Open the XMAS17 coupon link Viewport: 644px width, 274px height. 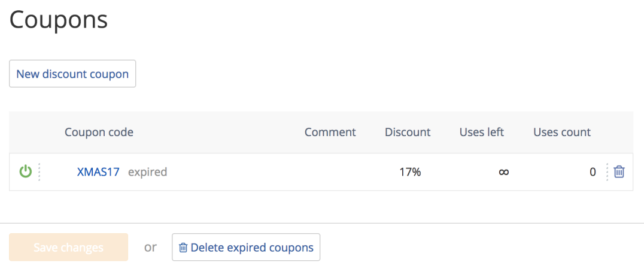tap(98, 171)
